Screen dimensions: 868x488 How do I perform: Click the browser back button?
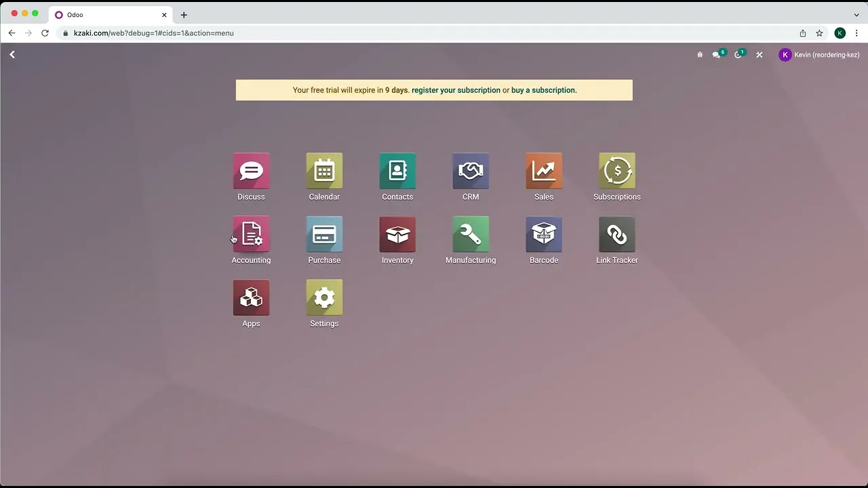tap(12, 33)
